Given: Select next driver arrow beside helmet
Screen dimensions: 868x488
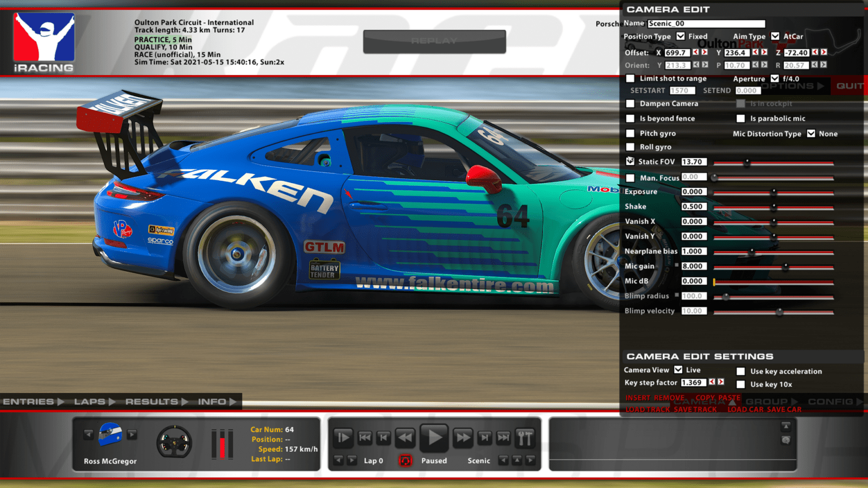Looking at the screenshot, I should tap(132, 434).
